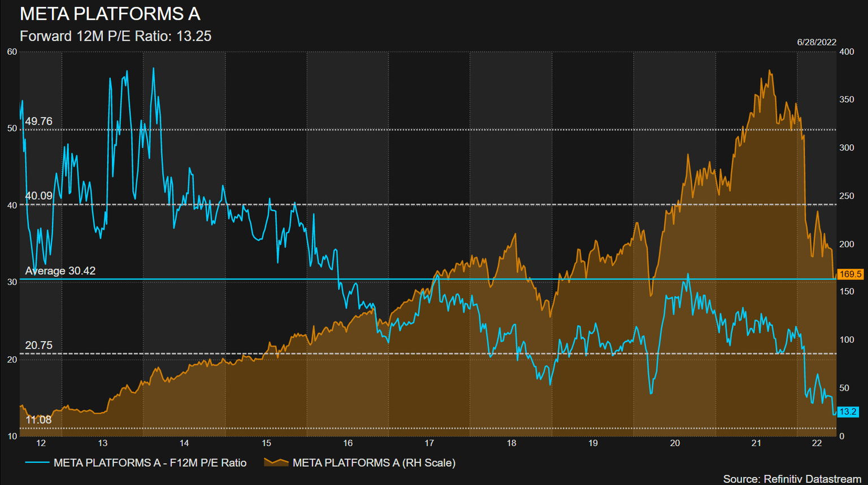
Task: Click the year 17 label on the time axis
Action: pos(429,443)
